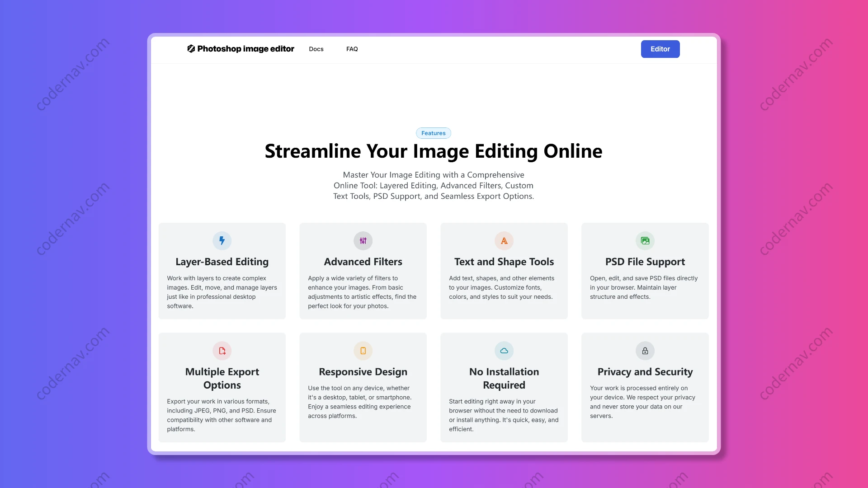This screenshot has width=868, height=488.
Task: Open the Docs page
Action: point(316,49)
